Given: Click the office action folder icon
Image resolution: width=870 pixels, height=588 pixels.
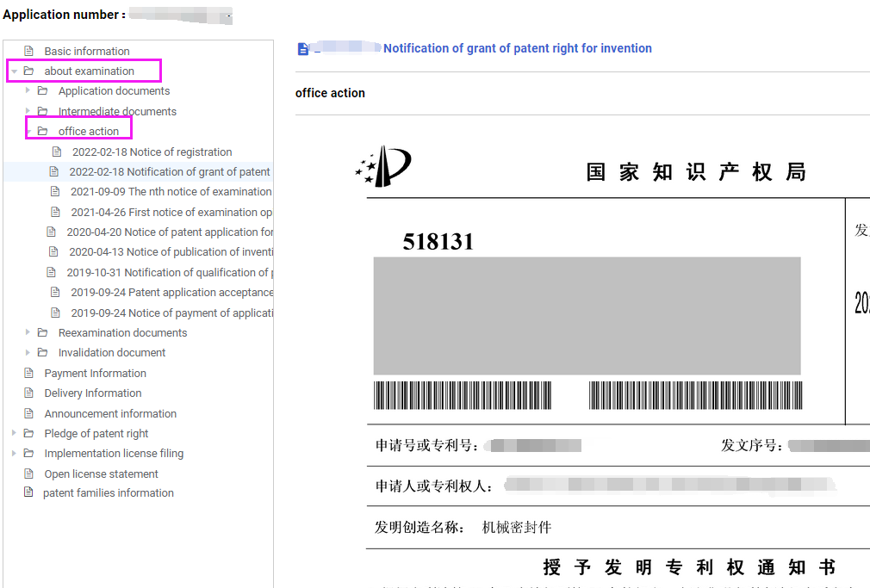Looking at the screenshot, I should point(43,131).
